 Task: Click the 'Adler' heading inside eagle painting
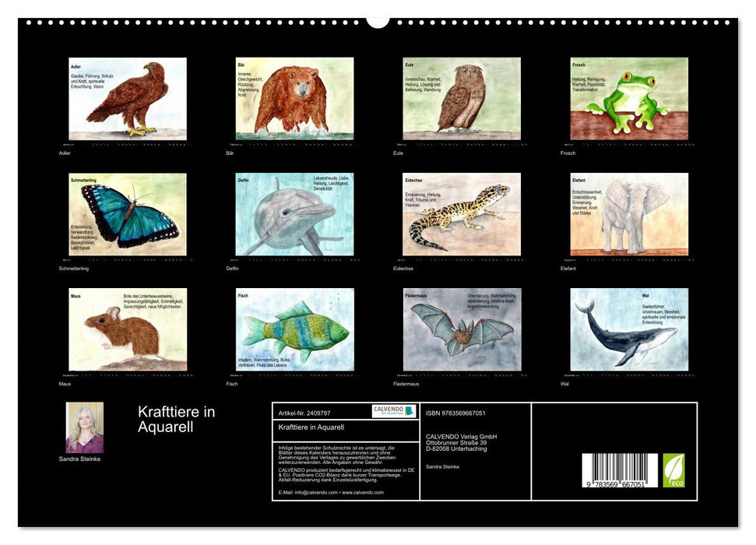click(76, 67)
